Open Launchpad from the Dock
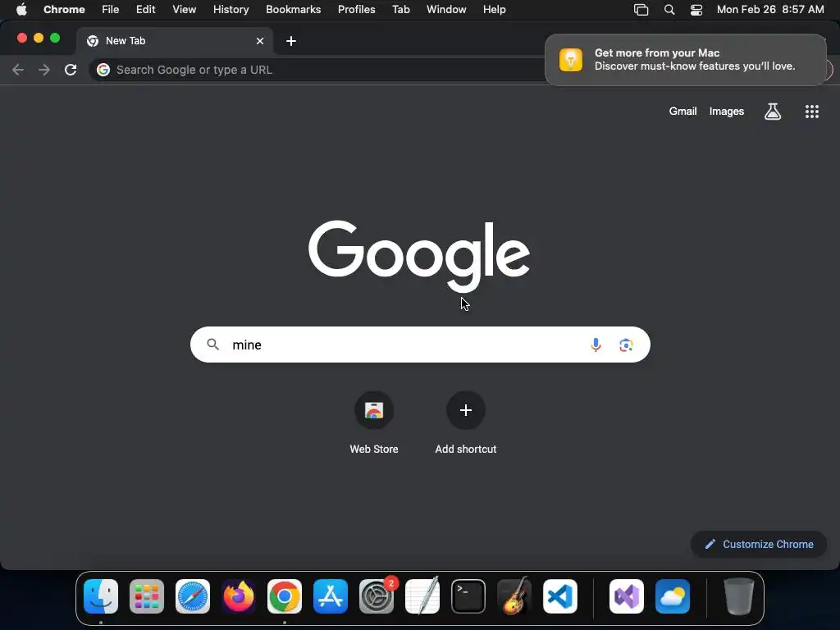This screenshot has width=840, height=630. click(x=147, y=596)
